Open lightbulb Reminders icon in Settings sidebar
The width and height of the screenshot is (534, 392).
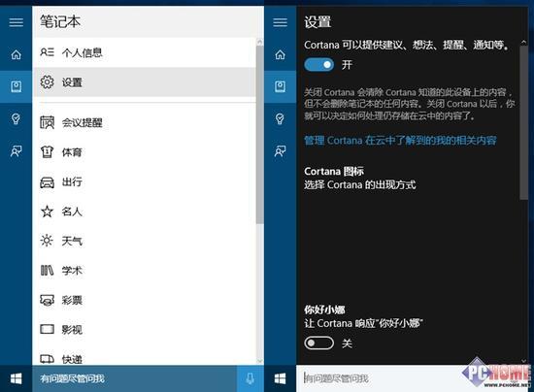[280, 118]
